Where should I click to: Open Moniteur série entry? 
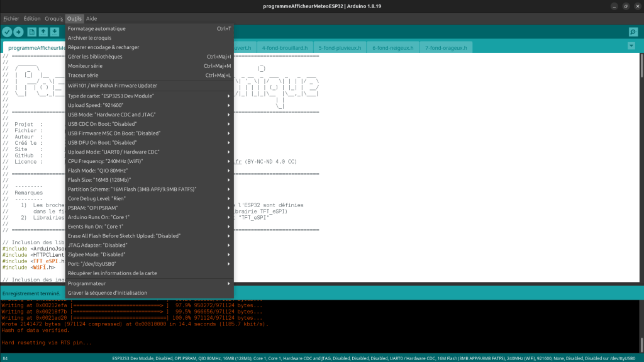pyautogui.click(x=150, y=66)
